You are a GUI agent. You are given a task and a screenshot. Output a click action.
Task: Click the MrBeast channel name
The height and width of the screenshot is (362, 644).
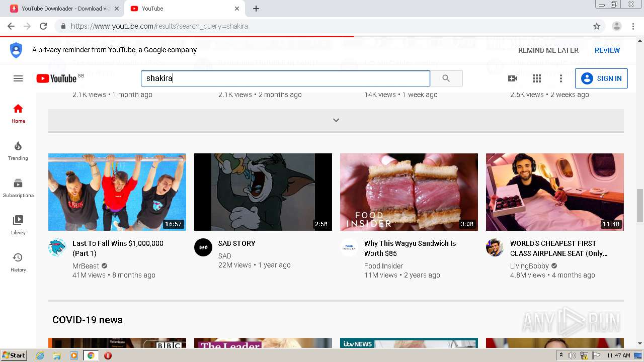click(86, 266)
